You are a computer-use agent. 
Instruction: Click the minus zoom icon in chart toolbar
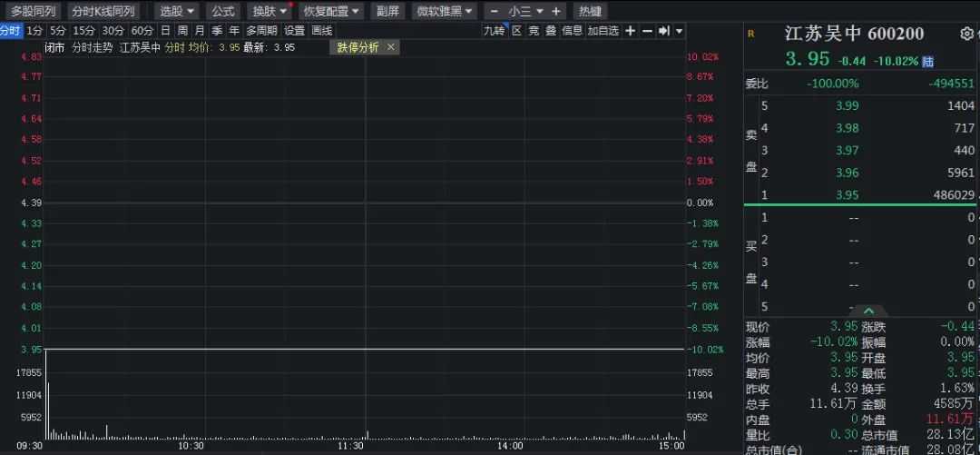point(647,31)
